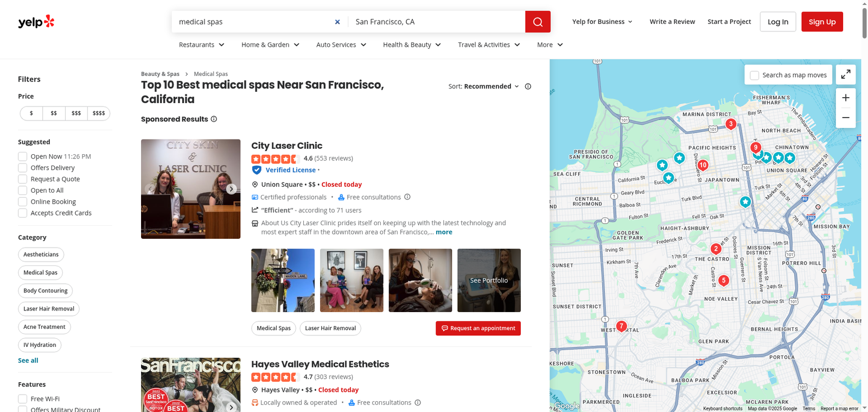Click See all categories link

(x=28, y=360)
